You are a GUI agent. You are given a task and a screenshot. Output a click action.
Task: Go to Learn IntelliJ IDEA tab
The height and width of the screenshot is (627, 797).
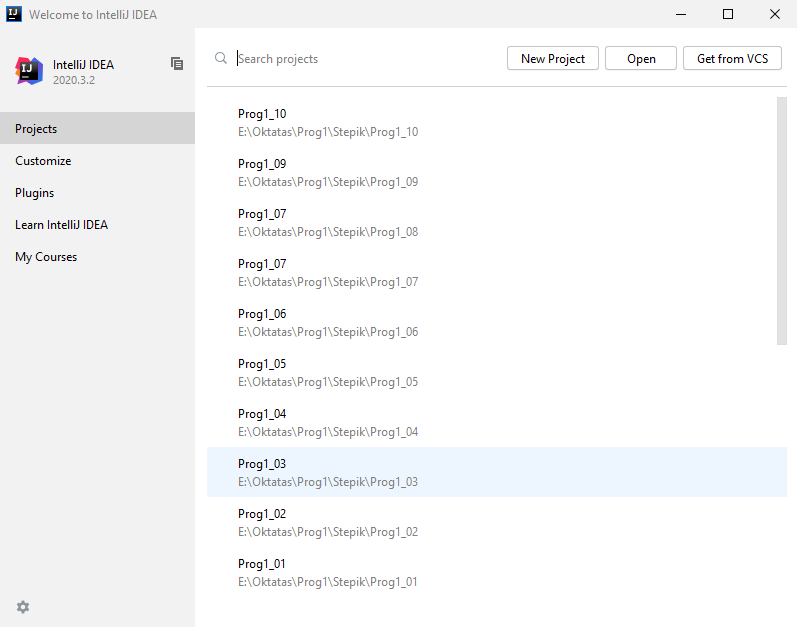[98, 225]
